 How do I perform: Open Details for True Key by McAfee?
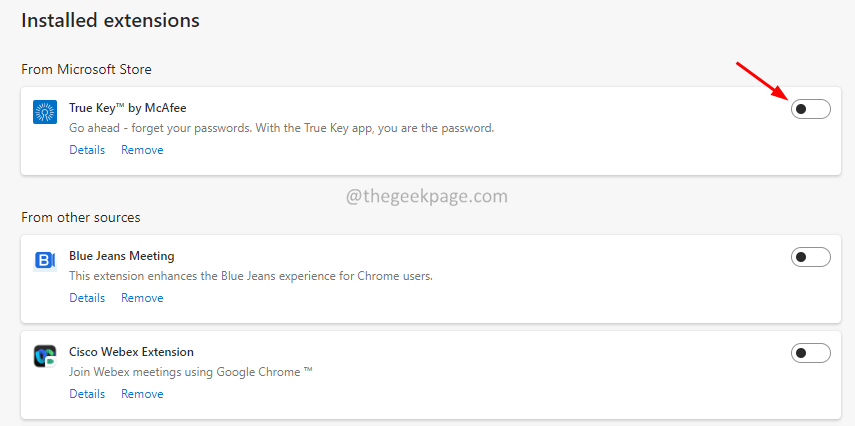[87, 150]
